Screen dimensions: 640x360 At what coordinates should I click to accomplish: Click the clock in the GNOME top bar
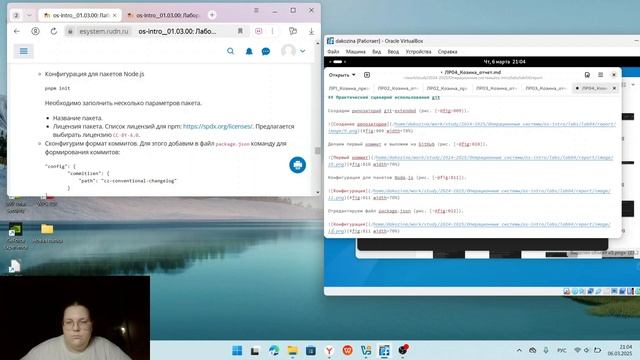[504, 62]
